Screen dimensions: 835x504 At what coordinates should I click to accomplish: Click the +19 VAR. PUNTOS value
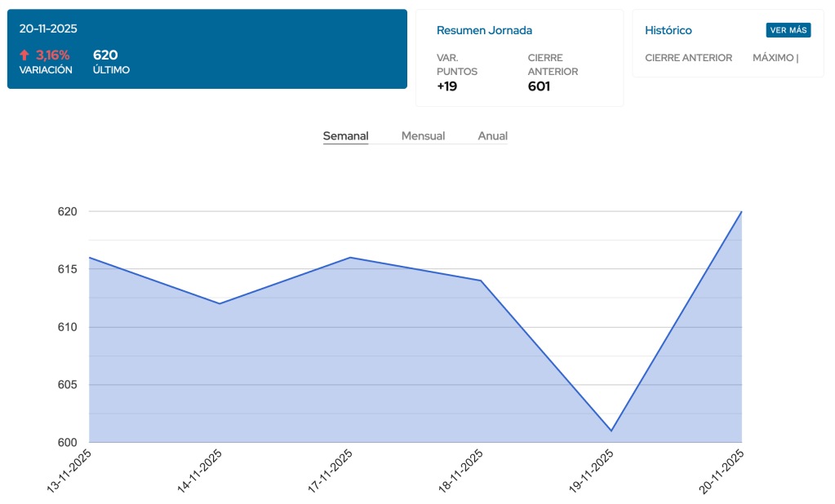pos(447,86)
